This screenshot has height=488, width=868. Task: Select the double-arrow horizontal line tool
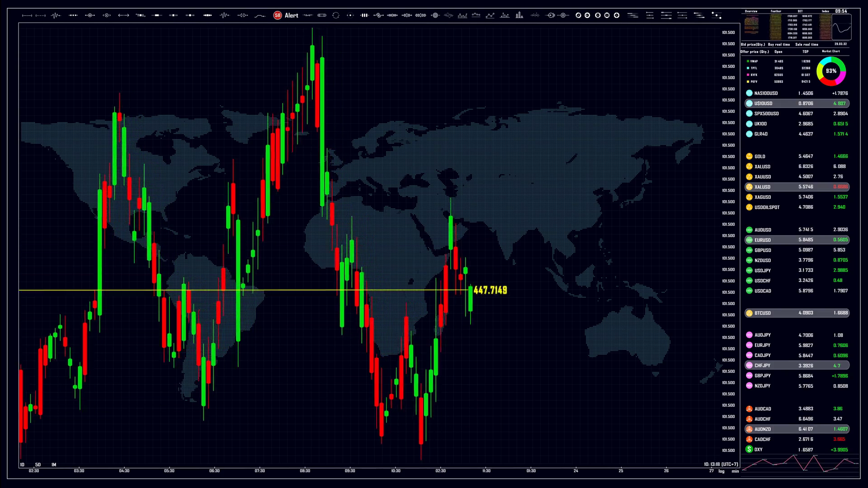pos(123,15)
